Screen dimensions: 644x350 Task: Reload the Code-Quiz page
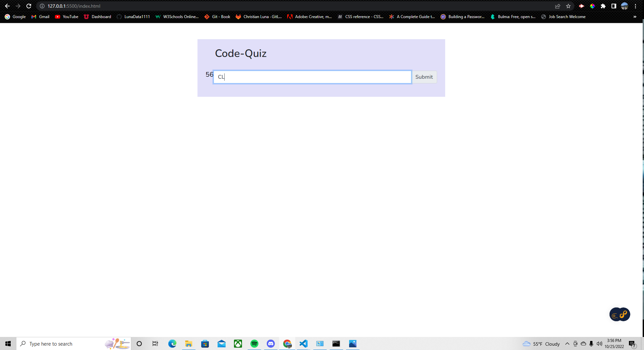click(x=29, y=6)
